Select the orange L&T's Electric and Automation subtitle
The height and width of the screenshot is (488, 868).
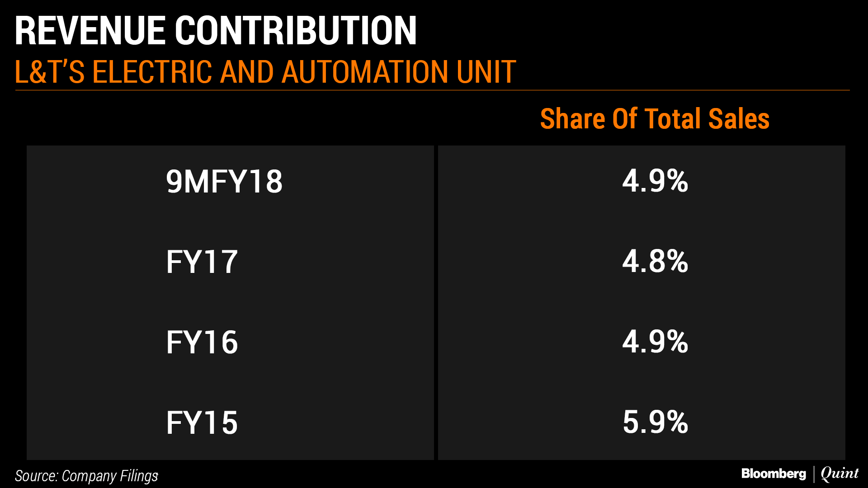pos(265,72)
